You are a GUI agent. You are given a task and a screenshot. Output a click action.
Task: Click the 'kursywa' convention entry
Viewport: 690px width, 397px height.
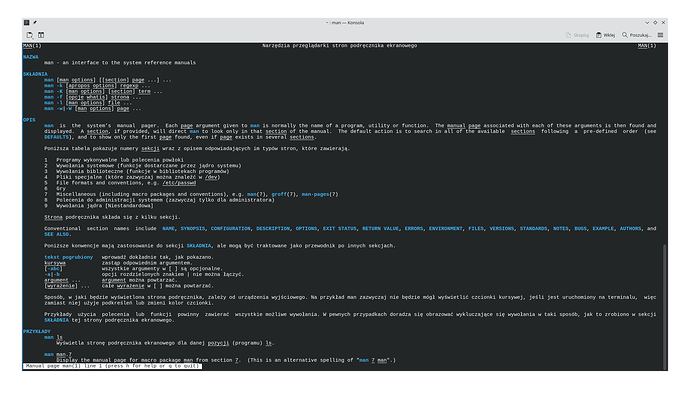click(x=55, y=263)
